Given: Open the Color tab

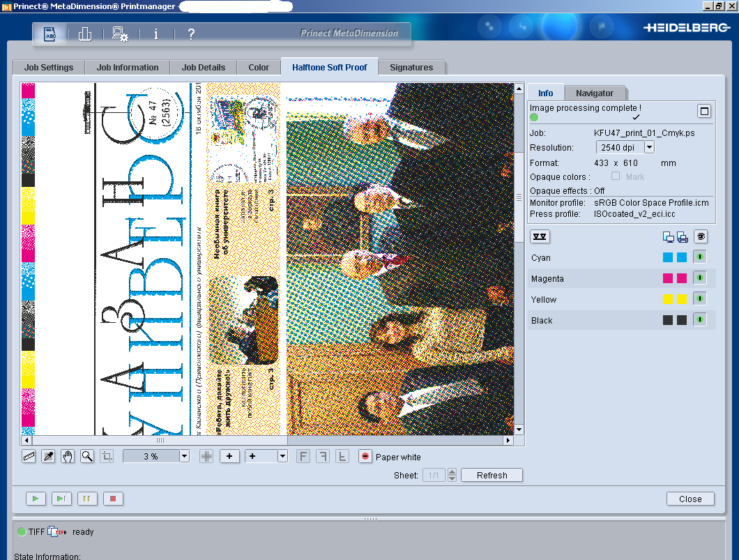Looking at the screenshot, I should click(259, 68).
